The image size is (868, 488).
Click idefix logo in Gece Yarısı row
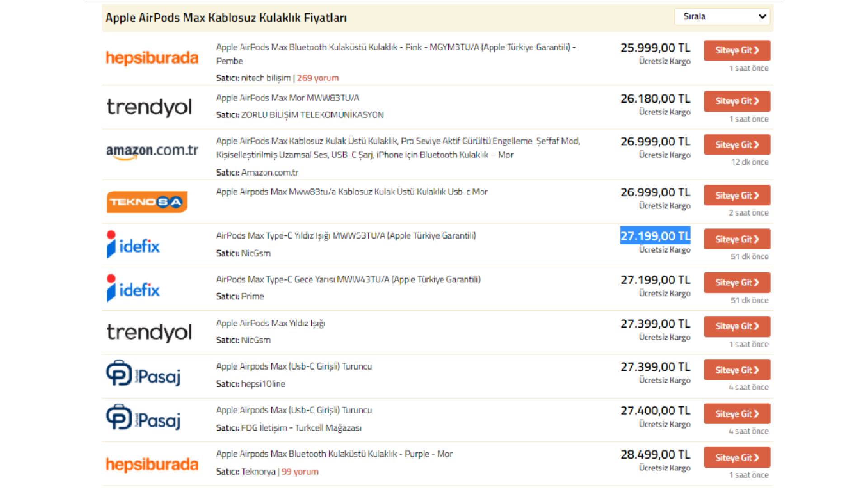pyautogui.click(x=133, y=288)
